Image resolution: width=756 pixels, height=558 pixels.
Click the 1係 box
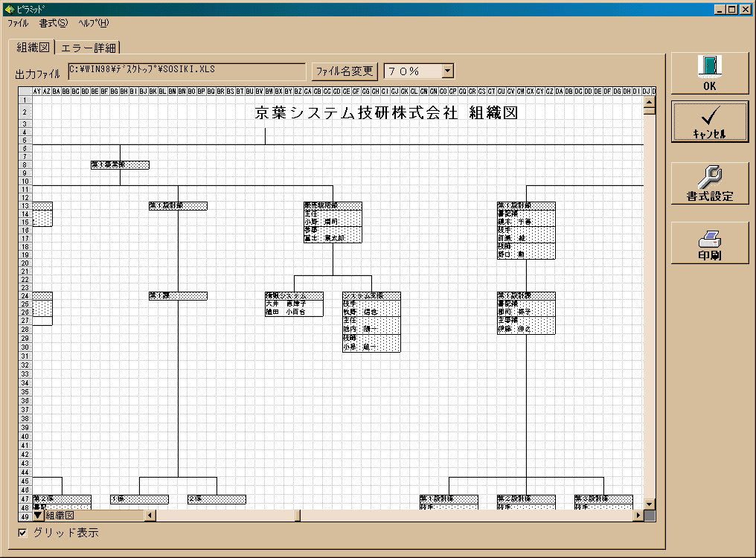pyautogui.click(x=139, y=499)
